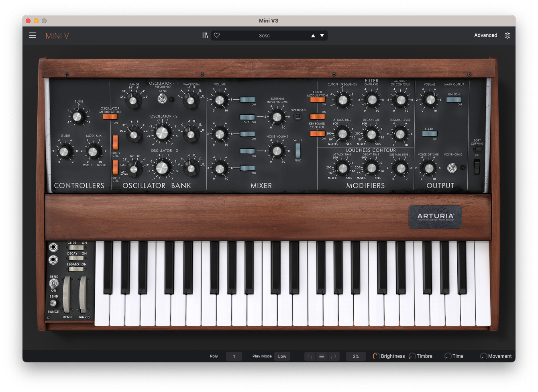The image size is (538, 392).
Task: Click Loudness Contour Attack Time knob
Action: coord(342,168)
